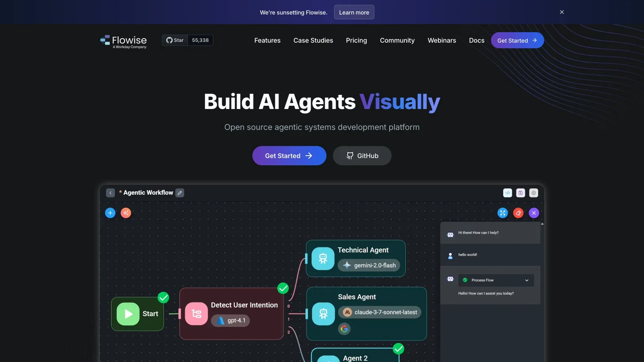This screenshot has height=362, width=644.
Task: Click the Agent 2 node title
Action: (355, 358)
